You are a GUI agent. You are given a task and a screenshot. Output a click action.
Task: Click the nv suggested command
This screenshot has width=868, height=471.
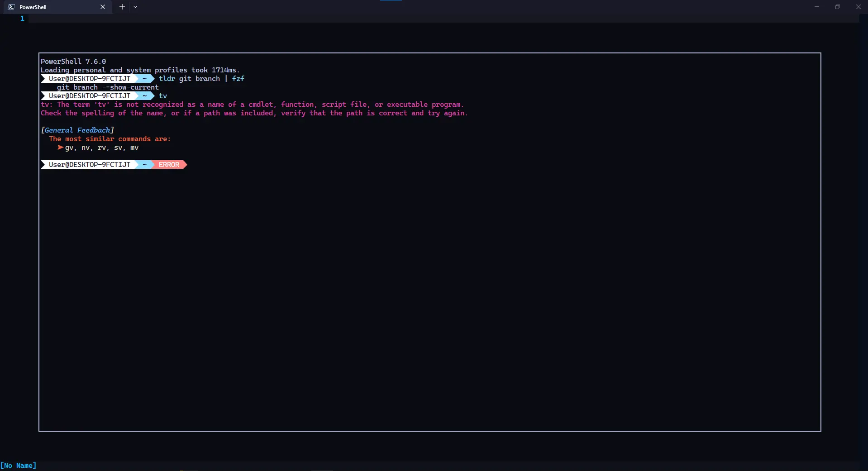coord(85,148)
